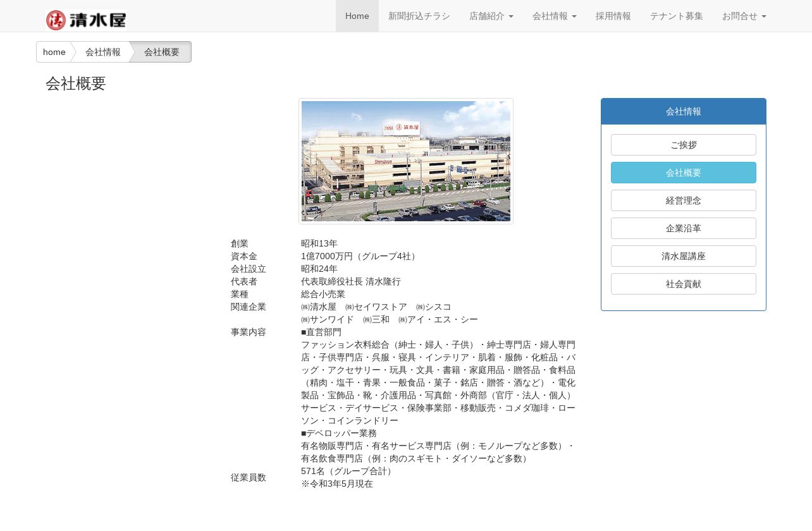Open ご挨拶 in the sidebar
This screenshot has height=531, width=812.
pos(684,145)
